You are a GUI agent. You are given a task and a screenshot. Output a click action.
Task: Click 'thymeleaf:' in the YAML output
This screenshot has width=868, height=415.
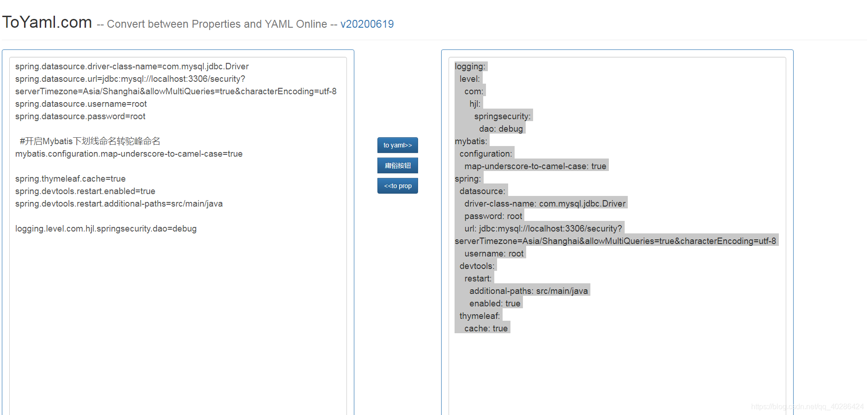pyautogui.click(x=480, y=316)
